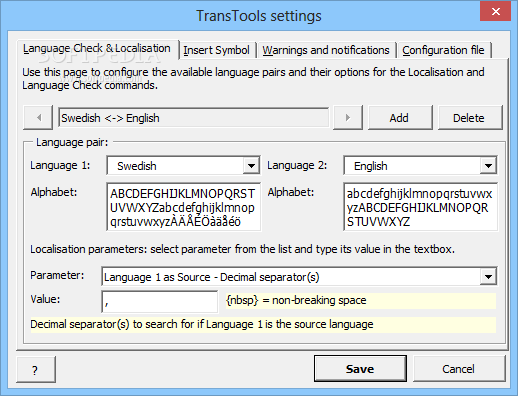Close the TransTools settings window

(496, 12)
